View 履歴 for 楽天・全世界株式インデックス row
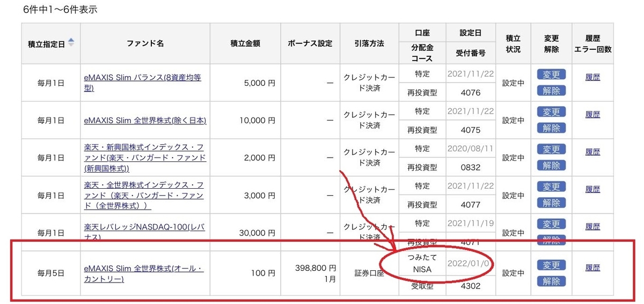644x304 pixels. 592,189
